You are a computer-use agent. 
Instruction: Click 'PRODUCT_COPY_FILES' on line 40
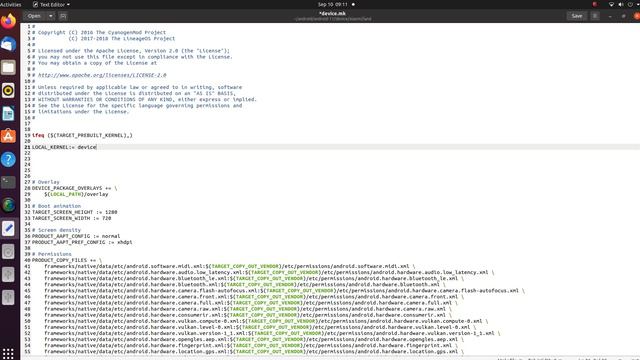[60, 260]
